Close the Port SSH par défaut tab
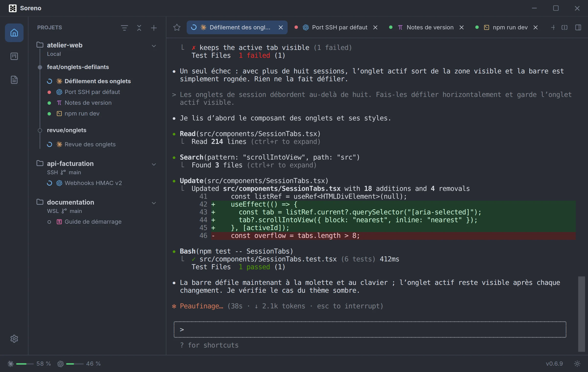 point(375,27)
